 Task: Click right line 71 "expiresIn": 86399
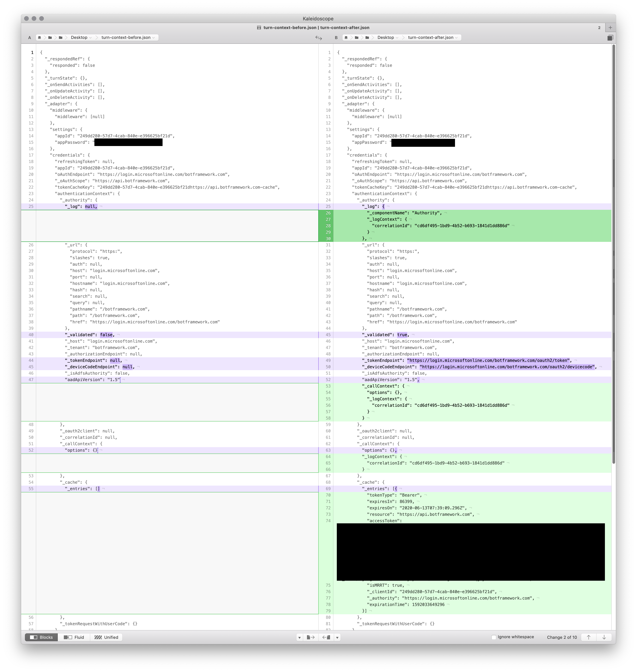click(x=390, y=501)
